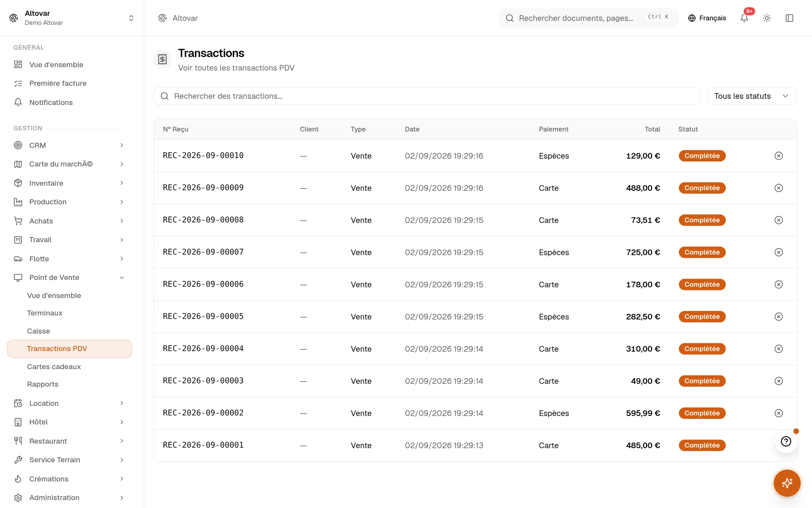Click in the Rechercher des transactions field
The width and height of the screenshot is (812, 508).
427,96
